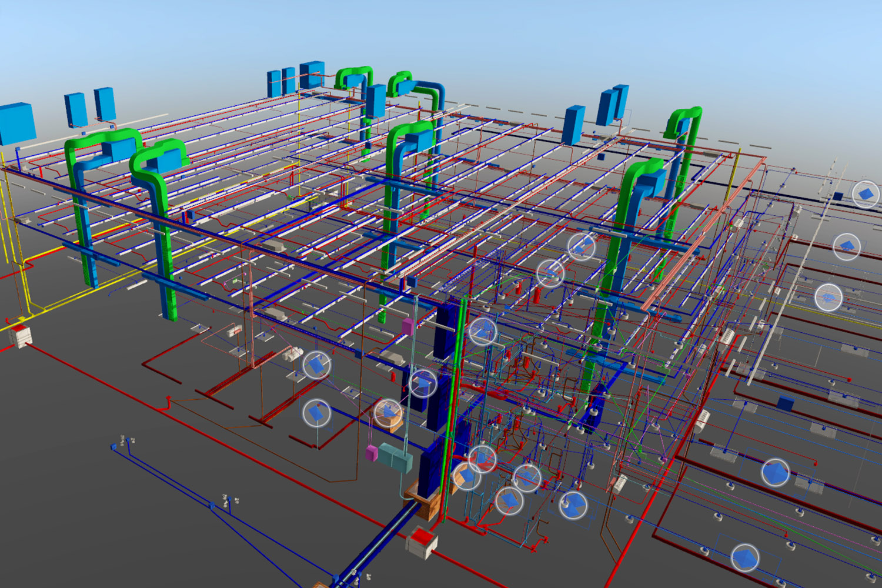Click the circled marker right of the navy riser's top
Viewport: 882px width, 588px height.
(483, 332)
